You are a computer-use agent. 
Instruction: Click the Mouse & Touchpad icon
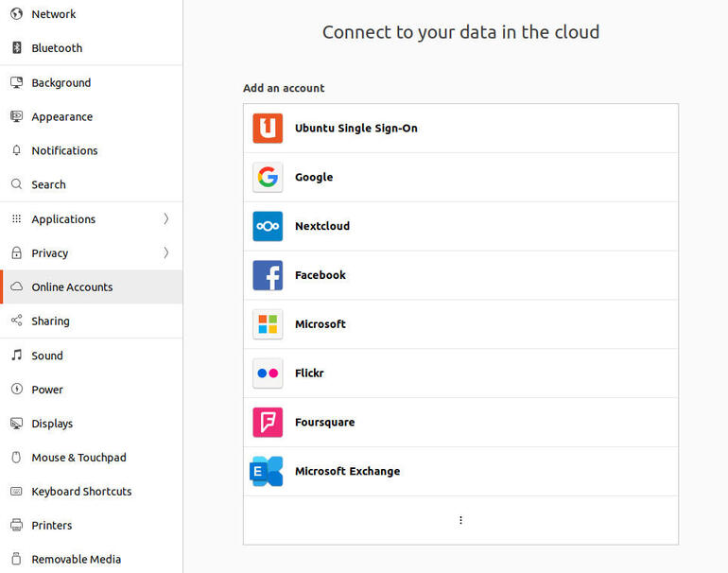[x=17, y=458]
